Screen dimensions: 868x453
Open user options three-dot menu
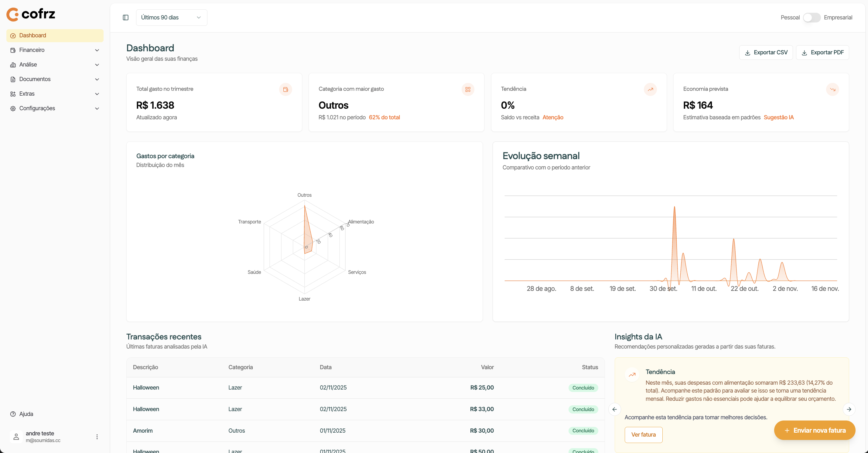97,437
